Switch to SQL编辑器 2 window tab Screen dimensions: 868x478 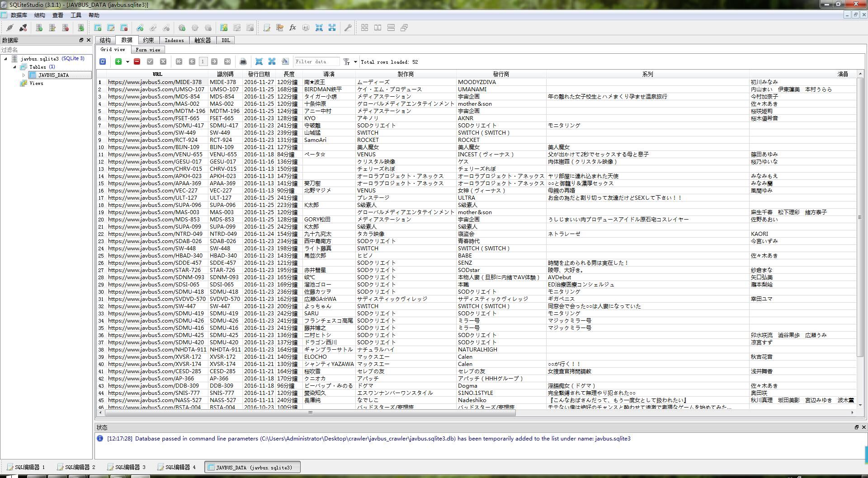click(76, 467)
